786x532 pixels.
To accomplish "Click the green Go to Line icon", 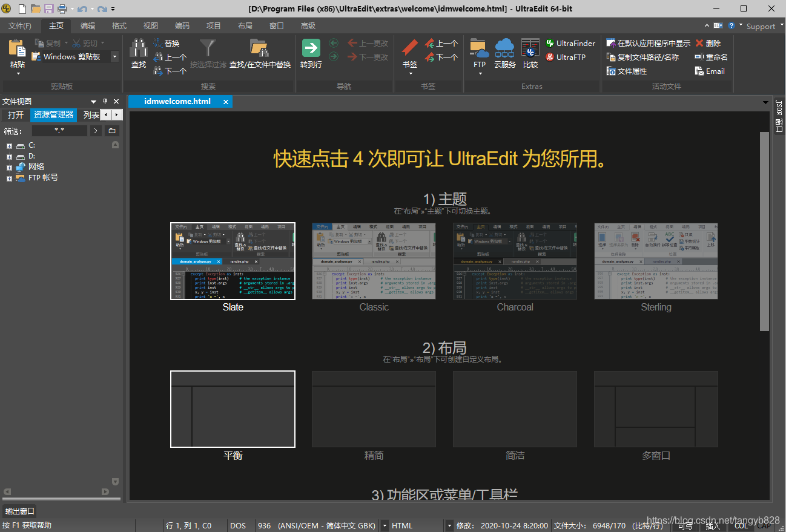I will click(x=311, y=48).
